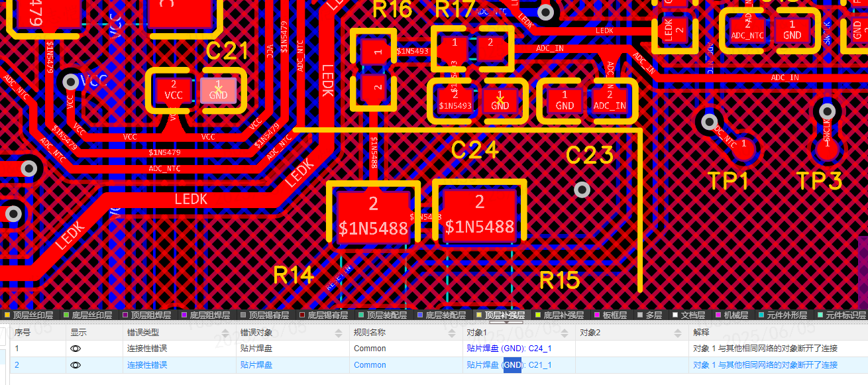
Task: Sort the table by 规则名称 column
Action: 453,332
